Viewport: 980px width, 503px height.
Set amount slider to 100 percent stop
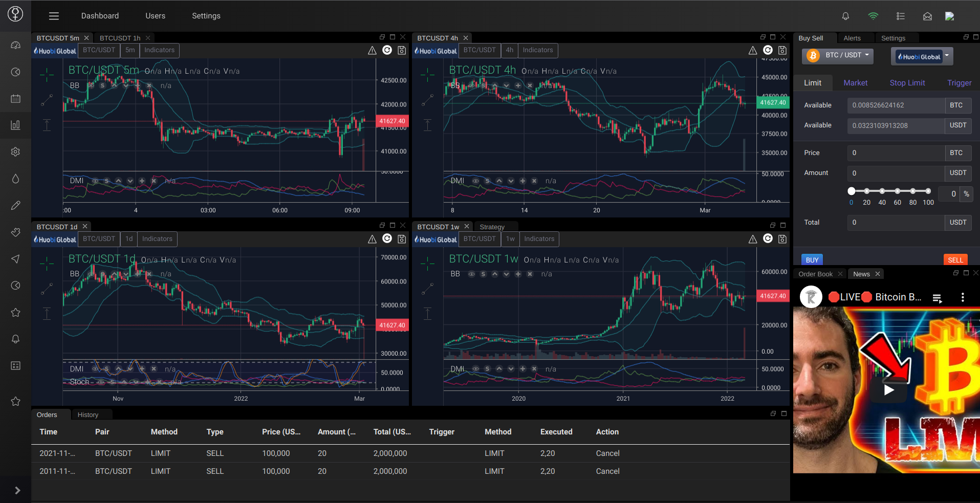pos(928,191)
